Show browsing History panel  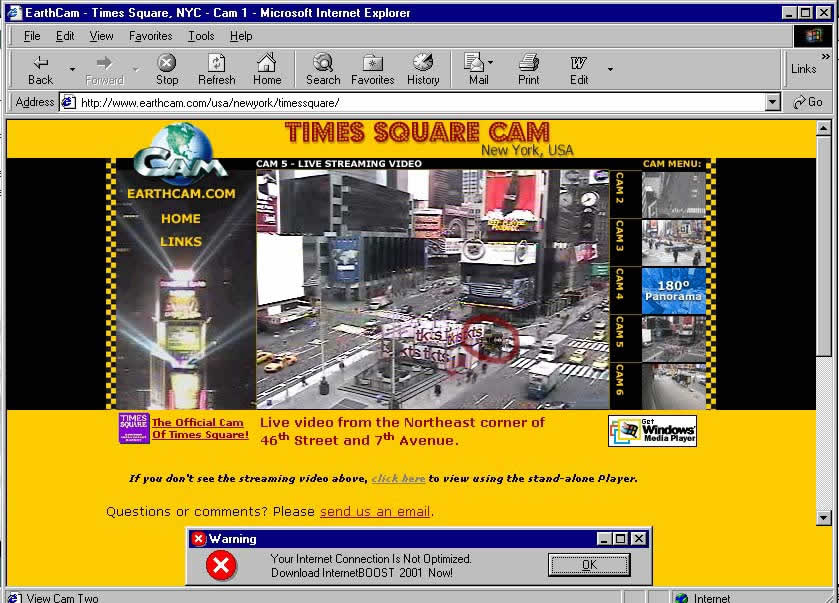423,70
